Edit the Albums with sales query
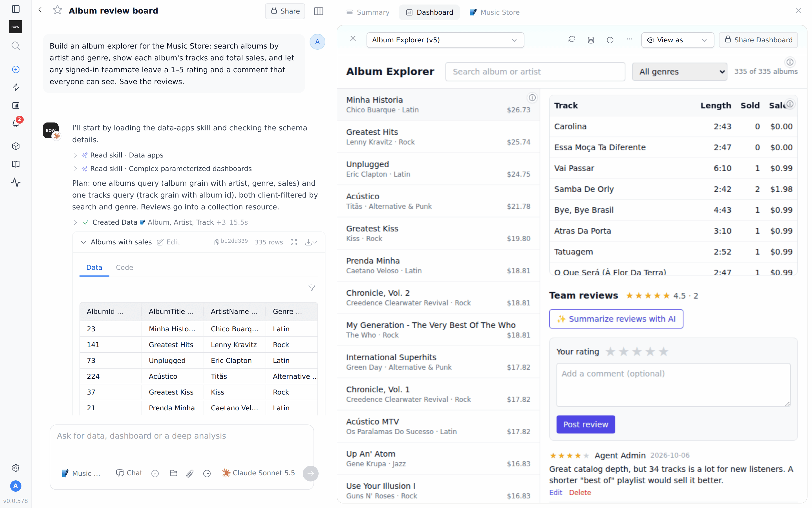 point(168,242)
